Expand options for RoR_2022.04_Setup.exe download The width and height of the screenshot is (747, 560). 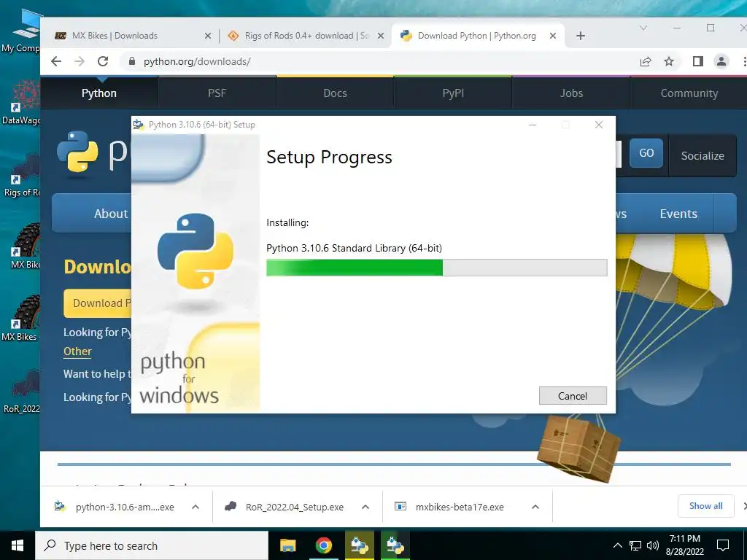[365, 507]
